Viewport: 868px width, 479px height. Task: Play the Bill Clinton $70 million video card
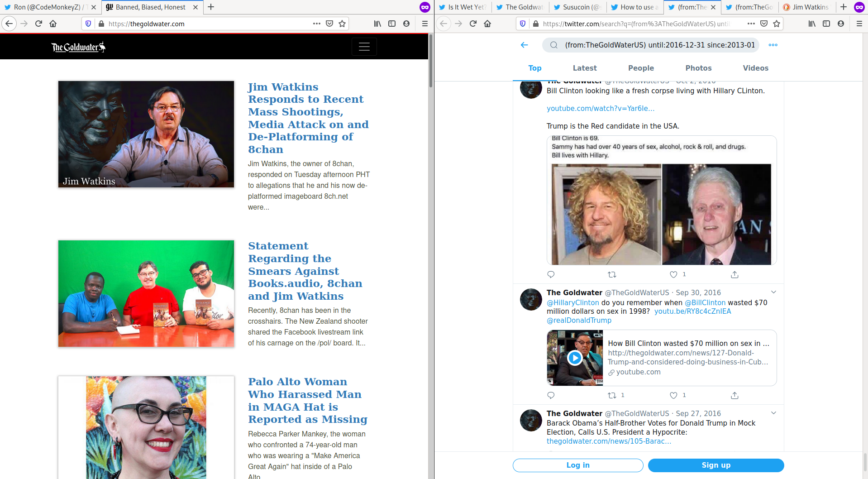[x=575, y=358]
